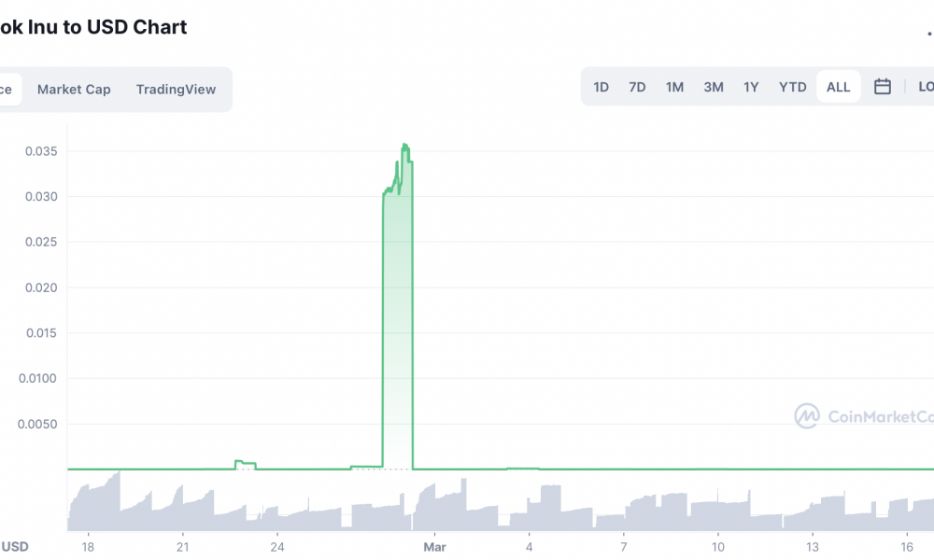Click the 13 date axis label
Image resolution: width=934 pixels, height=560 pixels.
click(813, 547)
